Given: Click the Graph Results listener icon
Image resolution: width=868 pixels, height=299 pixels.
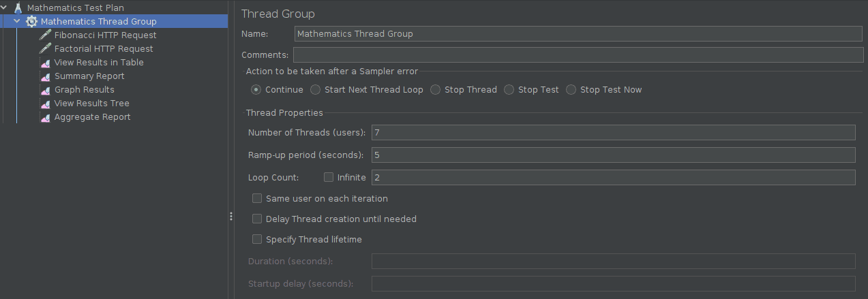Looking at the screenshot, I should (x=46, y=90).
